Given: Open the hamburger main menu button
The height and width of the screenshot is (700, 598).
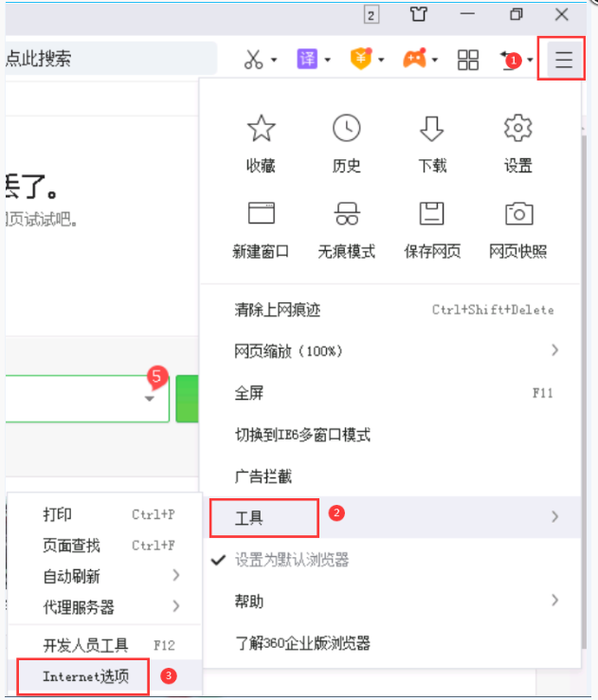Looking at the screenshot, I should [564, 60].
